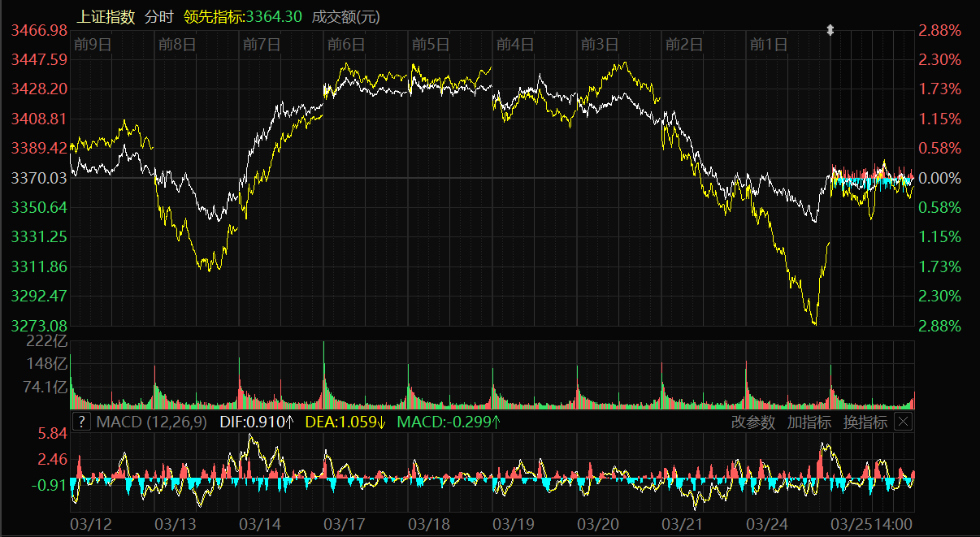
Task: Jump to the 前3日 day section
Action: pyautogui.click(x=599, y=45)
